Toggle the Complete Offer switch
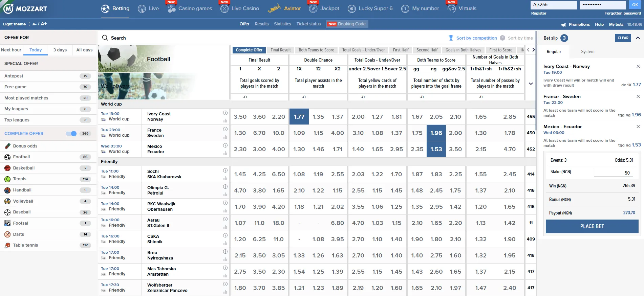The width and height of the screenshot is (644, 296). pos(71,134)
